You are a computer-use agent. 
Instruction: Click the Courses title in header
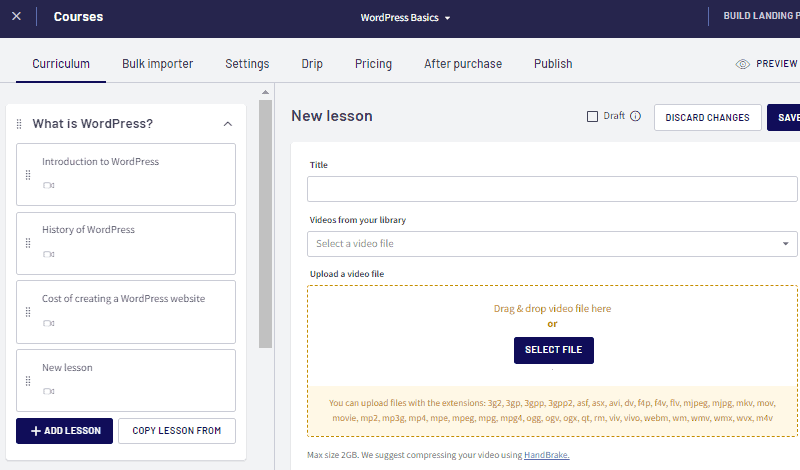[78, 16]
